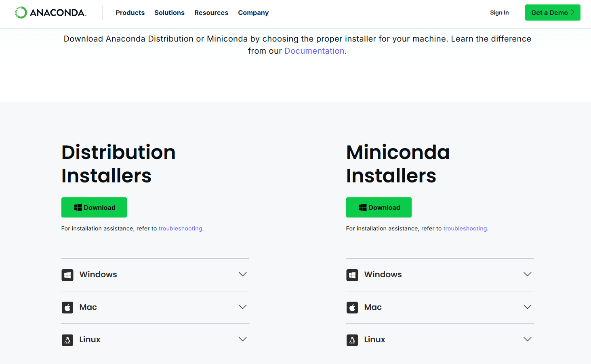This screenshot has height=364, width=591.
Task: Click Mac apple icon under Distribution Installers
Action: (x=67, y=308)
